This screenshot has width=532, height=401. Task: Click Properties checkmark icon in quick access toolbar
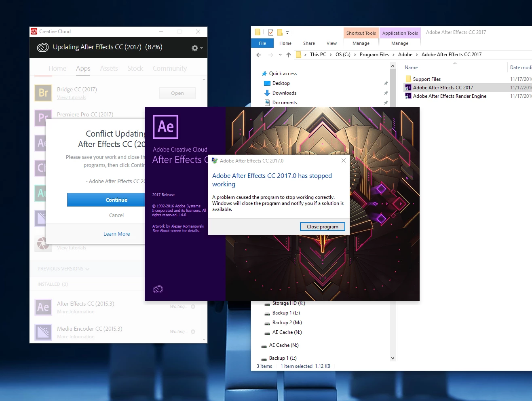270,32
